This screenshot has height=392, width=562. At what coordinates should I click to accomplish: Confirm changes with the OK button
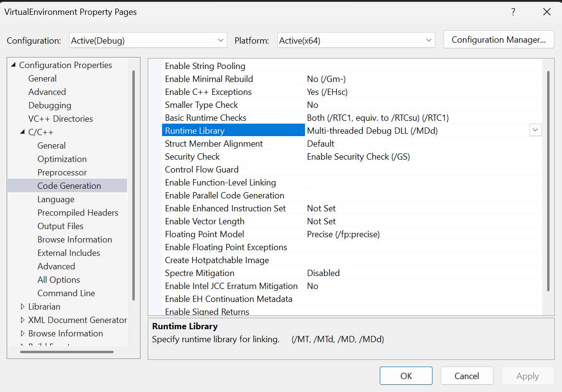click(x=406, y=376)
